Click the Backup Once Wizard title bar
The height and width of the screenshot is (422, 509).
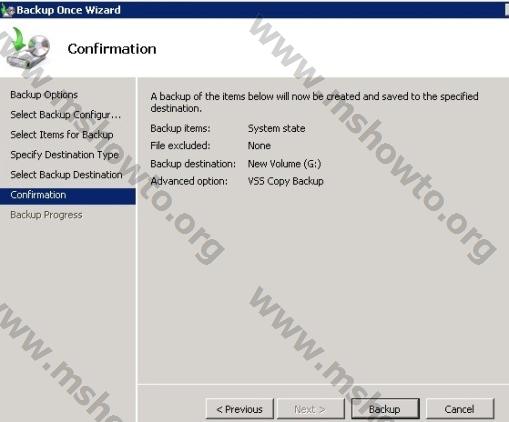pos(254,10)
